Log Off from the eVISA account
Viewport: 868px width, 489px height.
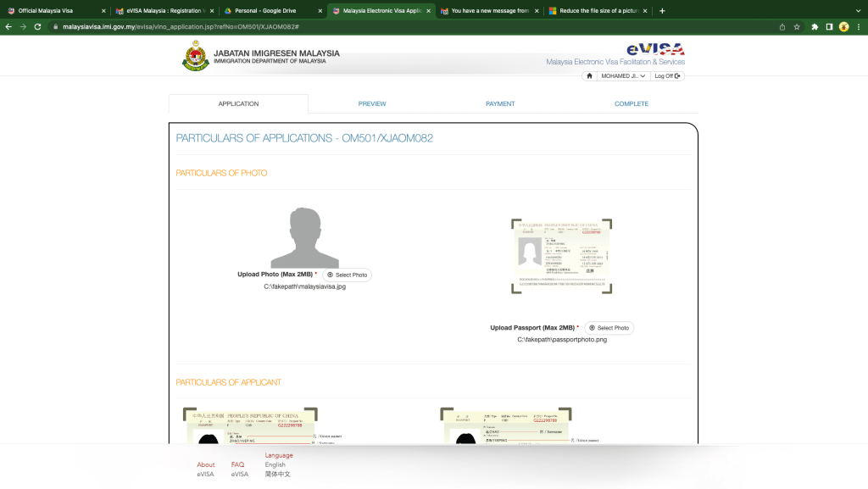pos(667,75)
